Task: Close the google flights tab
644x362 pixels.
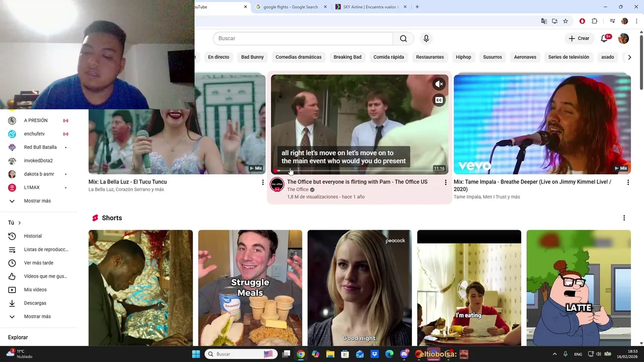Action: (x=325, y=7)
